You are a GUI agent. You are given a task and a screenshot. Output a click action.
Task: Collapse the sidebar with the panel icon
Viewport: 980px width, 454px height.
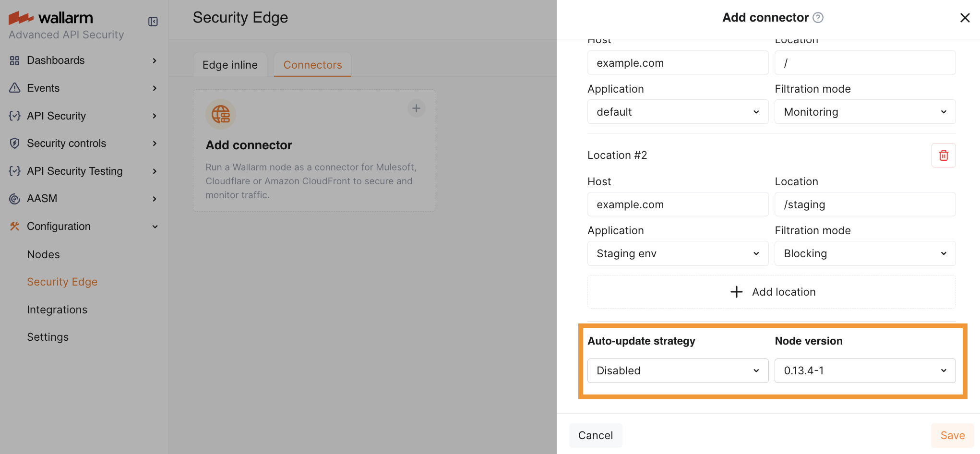click(153, 22)
